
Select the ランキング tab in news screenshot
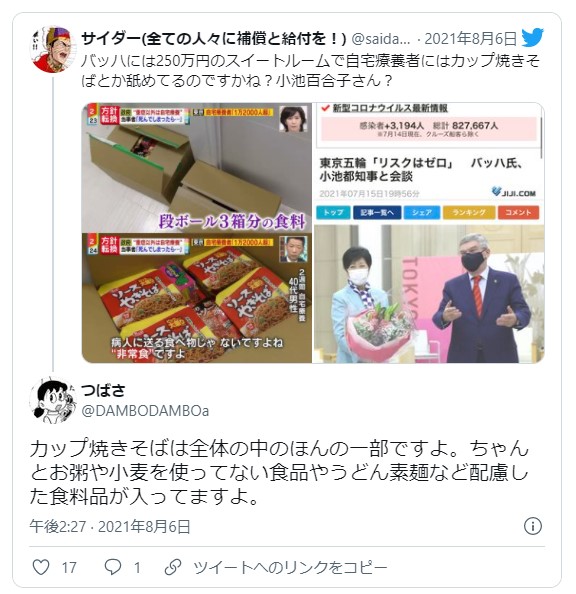469,213
